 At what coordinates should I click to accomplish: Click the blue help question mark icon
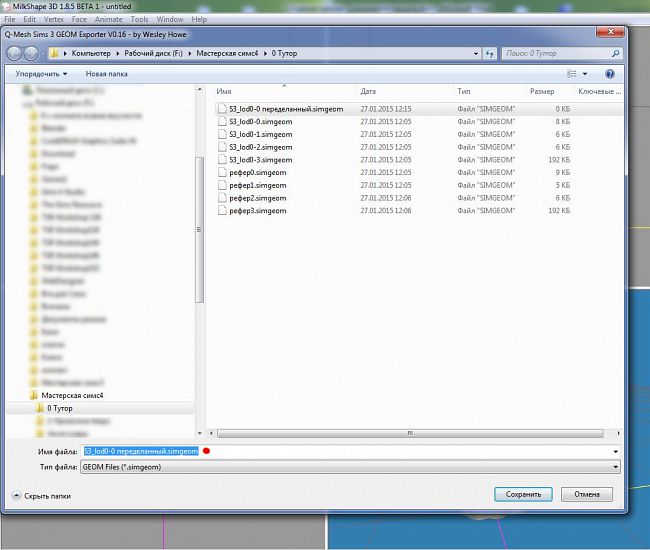(x=610, y=74)
